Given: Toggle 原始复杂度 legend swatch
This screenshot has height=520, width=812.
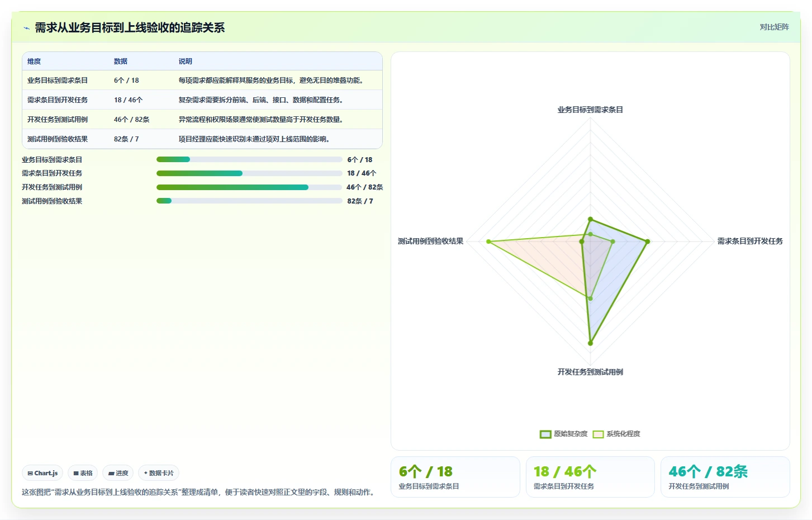Looking at the screenshot, I should [x=545, y=434].
